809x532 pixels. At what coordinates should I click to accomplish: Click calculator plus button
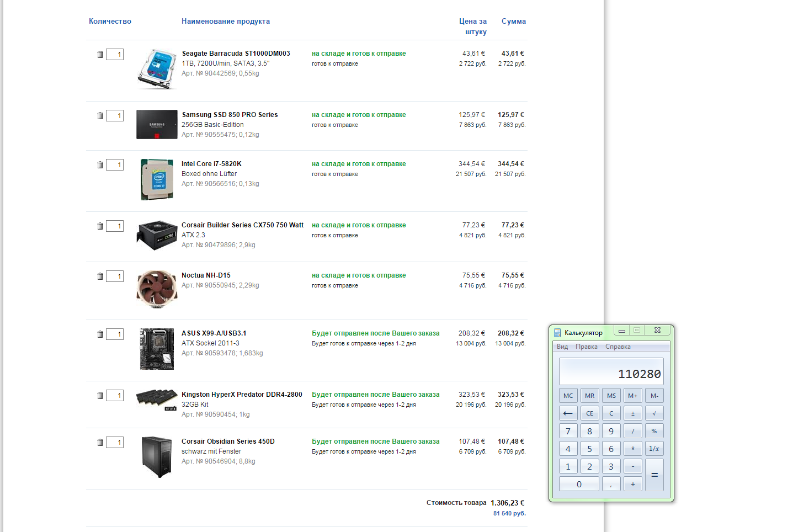tap(633, 484)
